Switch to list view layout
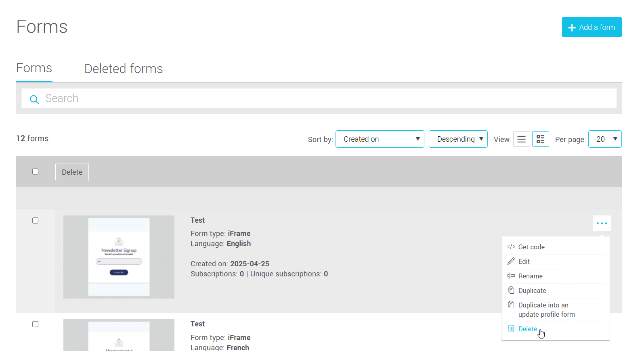644x351 pixels. click(521, 139)
